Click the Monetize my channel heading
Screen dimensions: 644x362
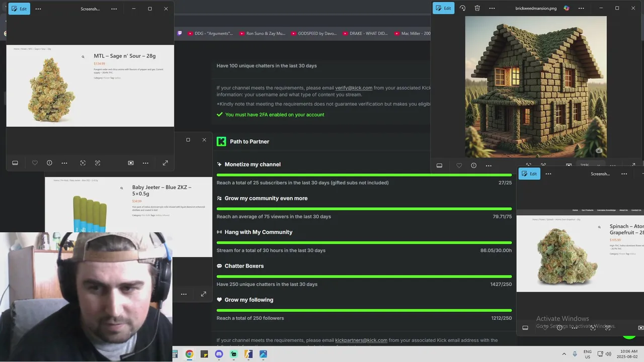pyautogui.click(x=253, y=164)
